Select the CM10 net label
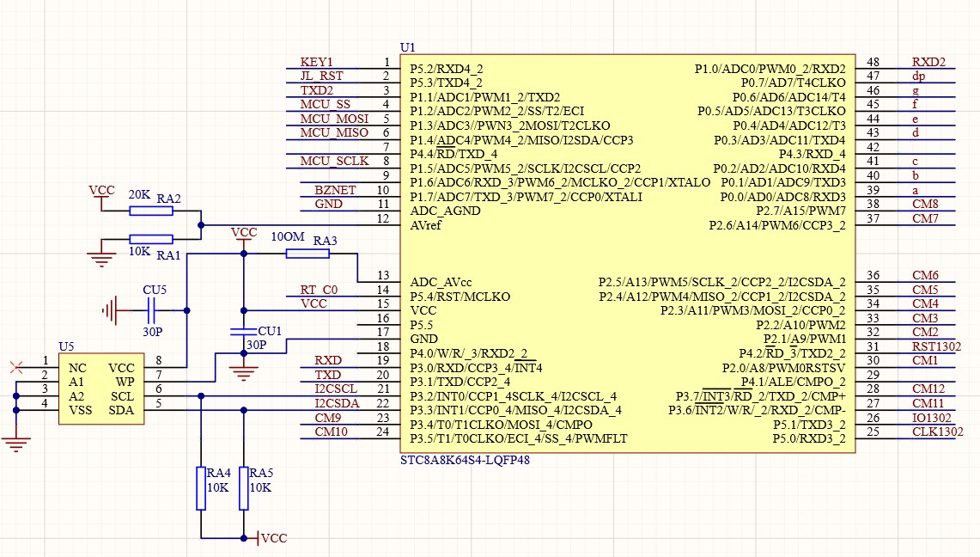980x557 pixels. (x=332, y=432)
